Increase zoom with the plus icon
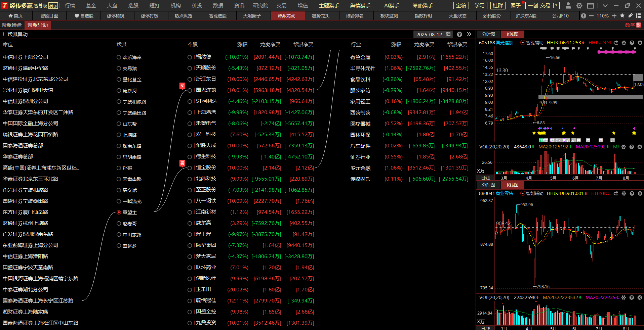This screenshot has width=644, height=330. [614, 16]
